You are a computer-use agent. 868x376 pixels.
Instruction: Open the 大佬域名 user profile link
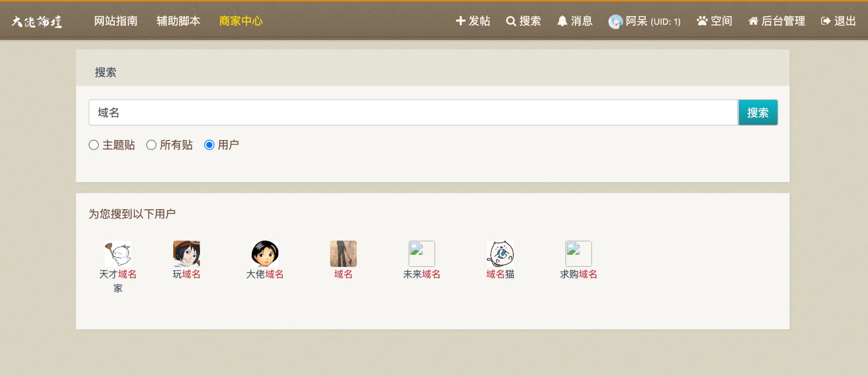tap(265, 274)
